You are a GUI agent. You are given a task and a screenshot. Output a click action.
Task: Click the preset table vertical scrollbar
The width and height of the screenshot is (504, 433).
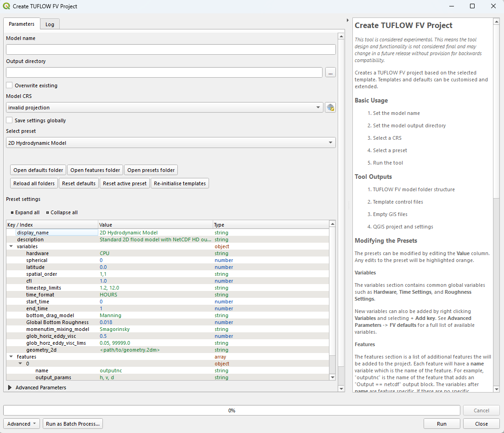pos(333,300)
